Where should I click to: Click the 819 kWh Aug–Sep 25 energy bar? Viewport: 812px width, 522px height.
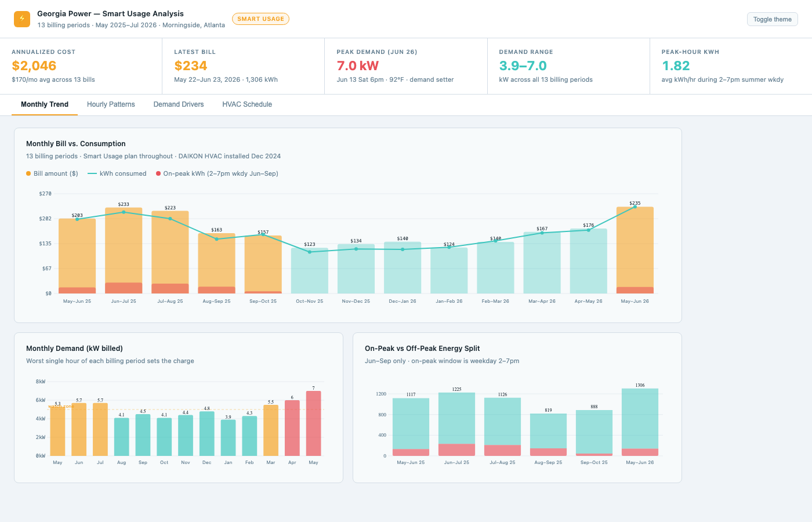[549, 434]
